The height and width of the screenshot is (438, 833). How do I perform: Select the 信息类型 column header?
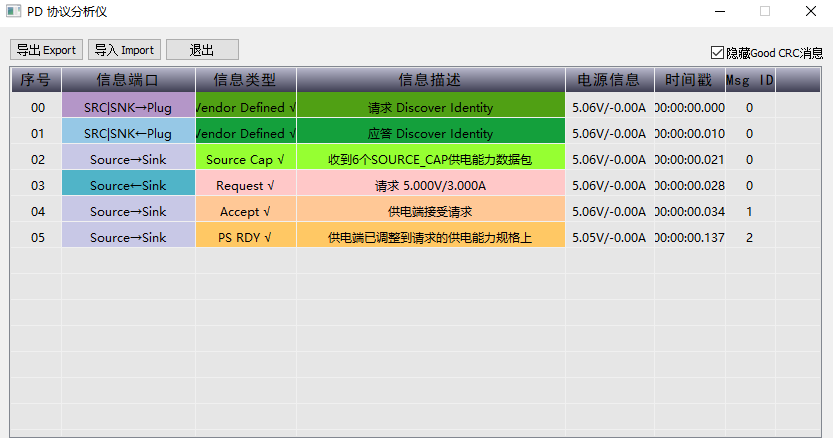pos(245,80)
